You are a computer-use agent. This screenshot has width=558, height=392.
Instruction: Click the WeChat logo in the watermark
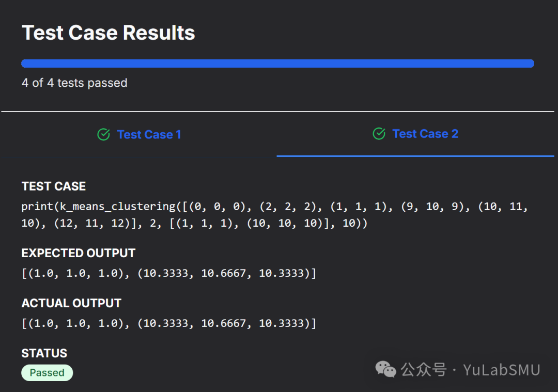point(385,369)
